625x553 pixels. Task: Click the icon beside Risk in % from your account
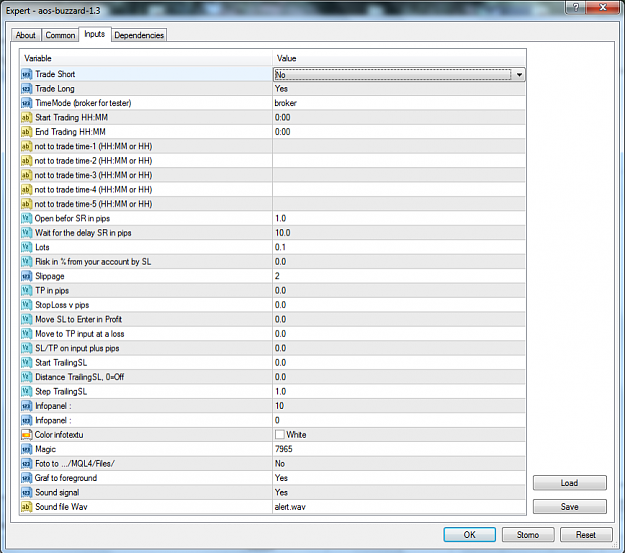[x=26, y=262]
